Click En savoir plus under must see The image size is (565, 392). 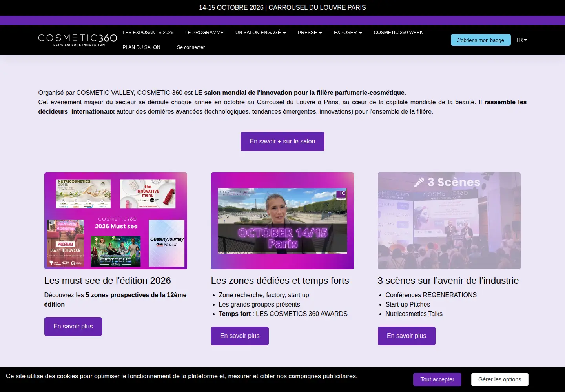(x=73, y=327)
